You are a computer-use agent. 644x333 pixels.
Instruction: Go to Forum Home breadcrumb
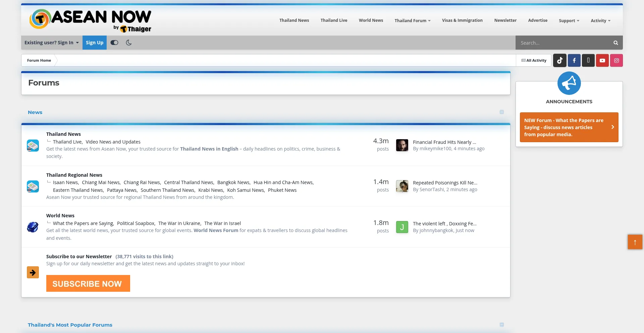39,60
